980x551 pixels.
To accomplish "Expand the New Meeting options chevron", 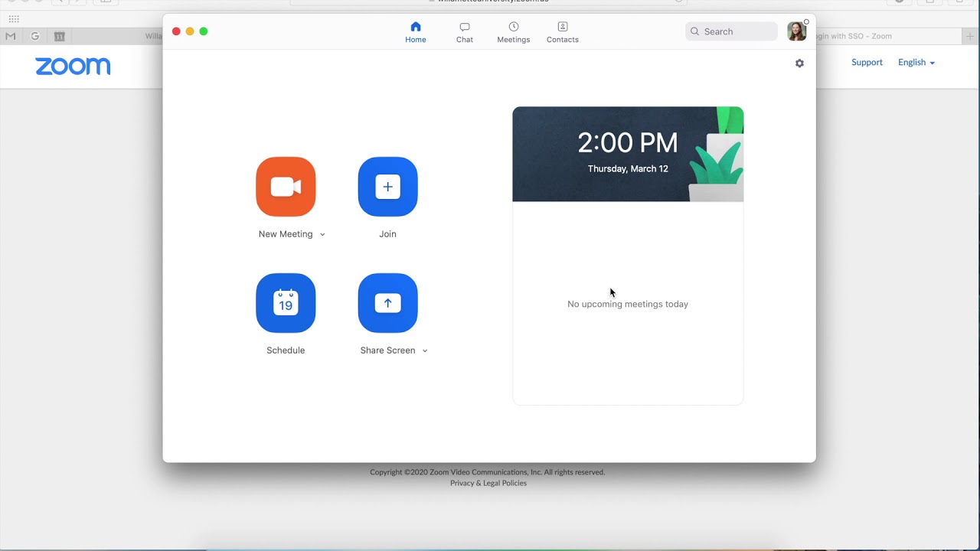I will [x=322, y=235].
